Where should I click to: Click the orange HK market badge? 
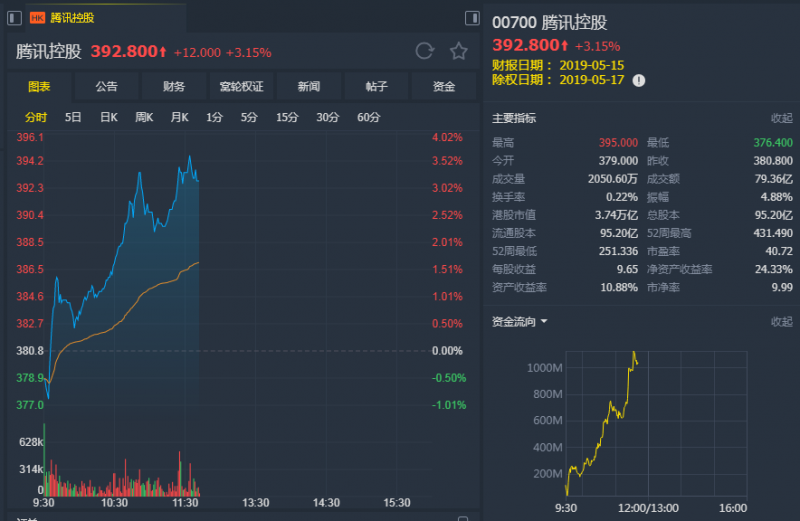coord(37,18)
